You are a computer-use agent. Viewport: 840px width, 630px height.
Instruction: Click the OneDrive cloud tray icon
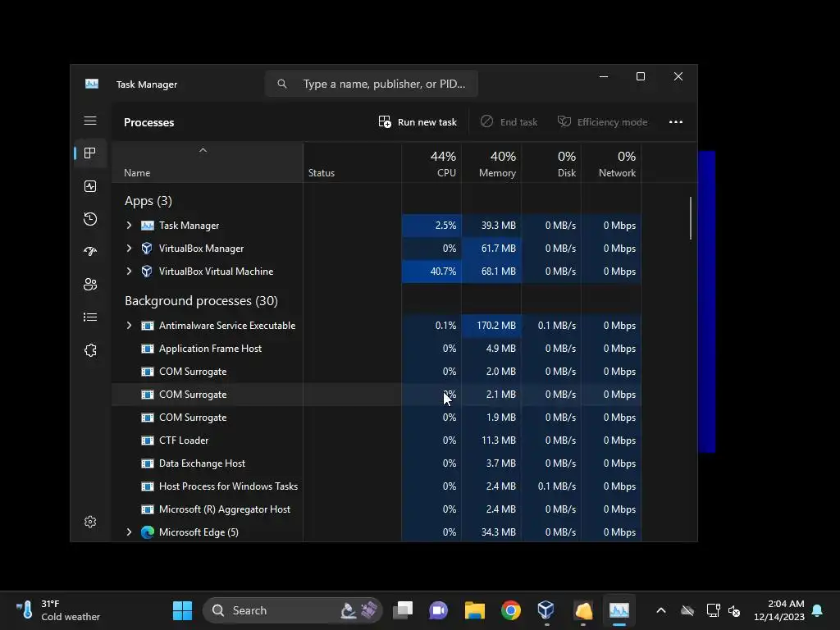(687, 610)
